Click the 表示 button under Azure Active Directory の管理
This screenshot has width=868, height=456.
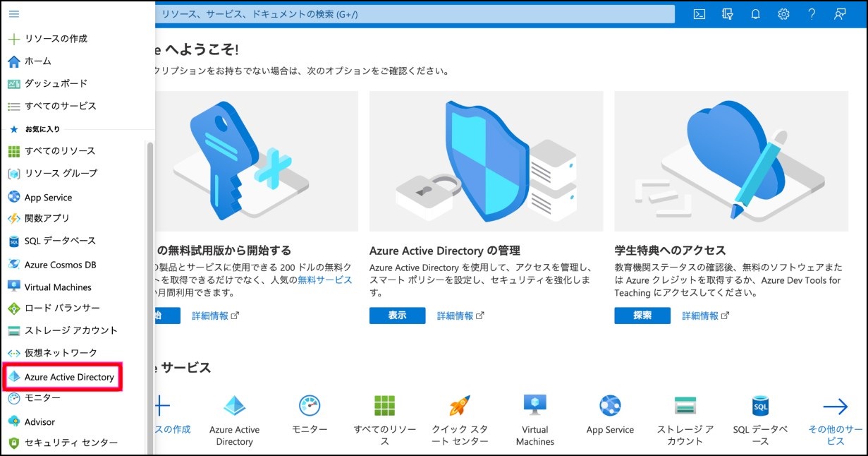pos(397,316)
